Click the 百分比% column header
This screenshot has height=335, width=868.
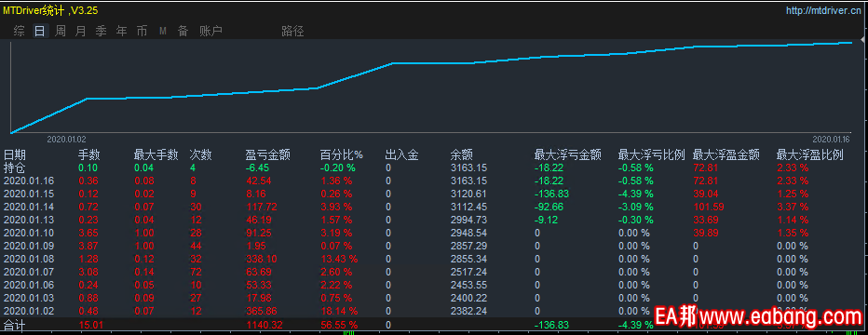[342, 154]
